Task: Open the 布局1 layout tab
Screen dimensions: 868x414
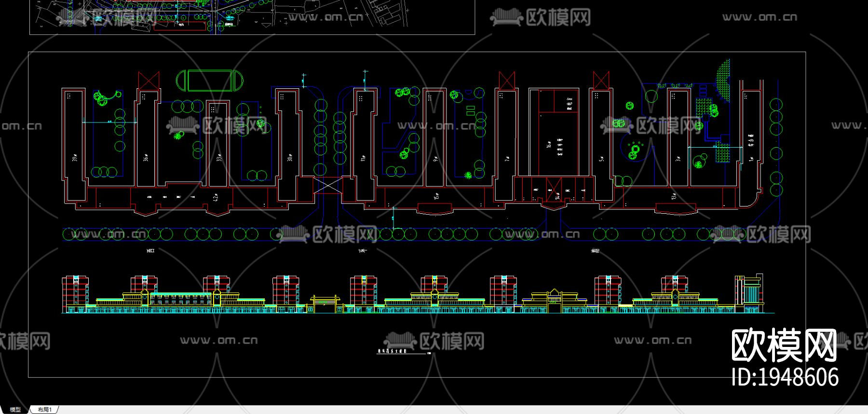Action: [45, 410]
